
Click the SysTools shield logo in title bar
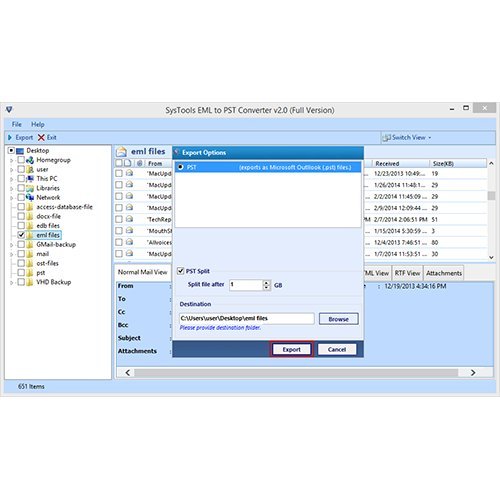9,109
